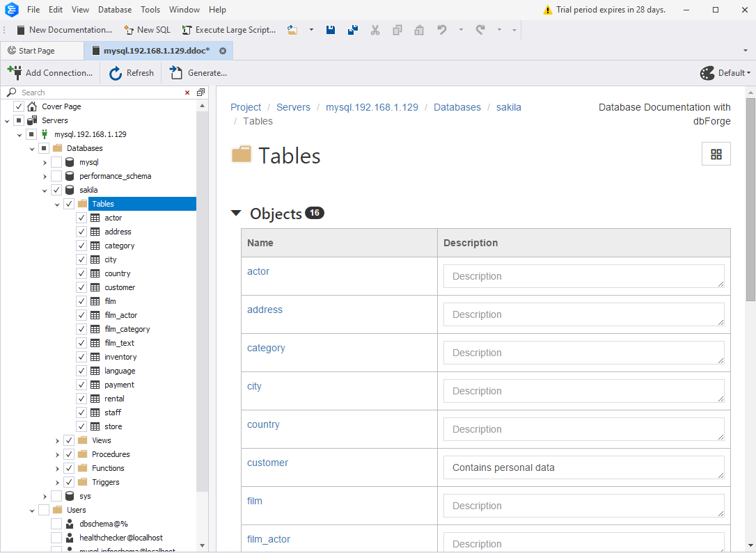Collapse the Servers tree node

(7, 120)
